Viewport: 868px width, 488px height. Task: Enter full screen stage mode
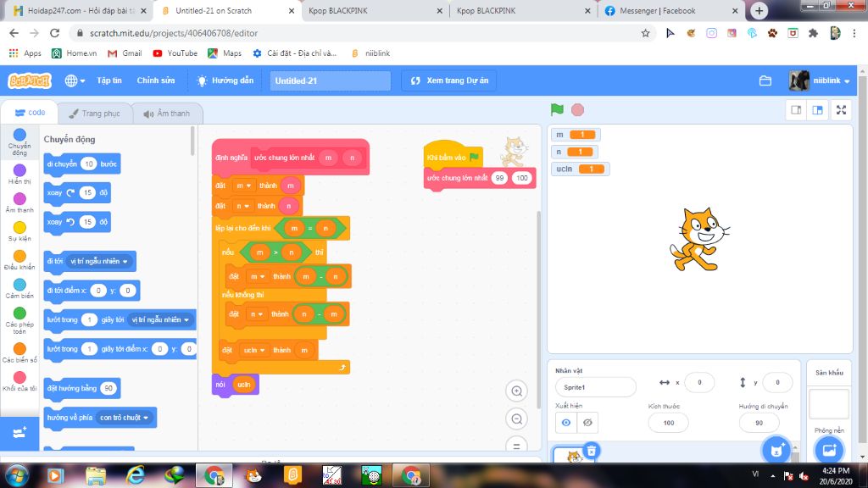click(x=841, y=110)
